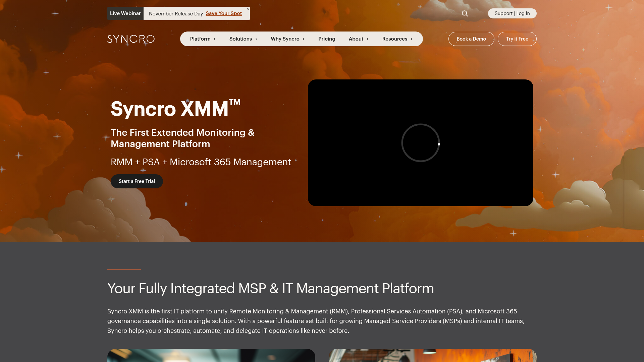Click the Syncro logo
The width and height of the screenshot is (644, 362).
click(x=131, y=39)
